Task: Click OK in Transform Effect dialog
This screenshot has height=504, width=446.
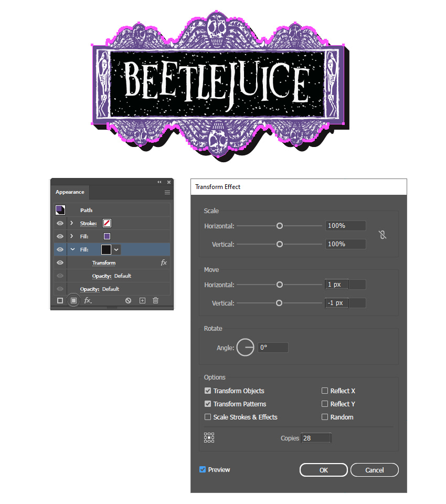Action: pyautogui.click(x=324, y=470)
